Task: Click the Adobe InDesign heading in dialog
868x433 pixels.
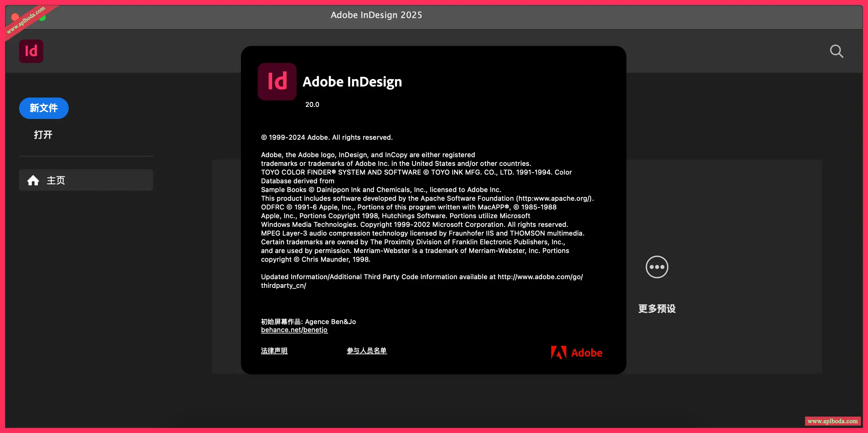Action: click(352, 81)
